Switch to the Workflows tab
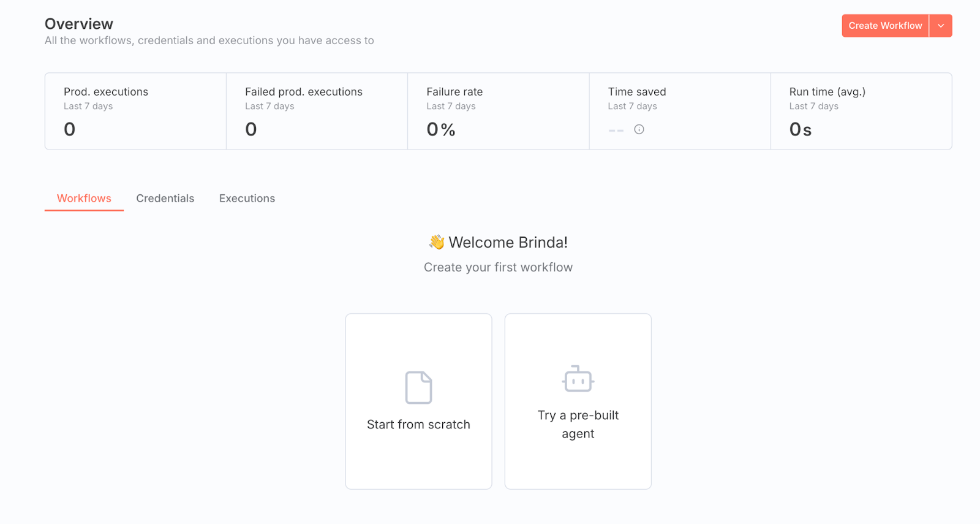This screenshot has height=524, width=980. coord(84,199)
